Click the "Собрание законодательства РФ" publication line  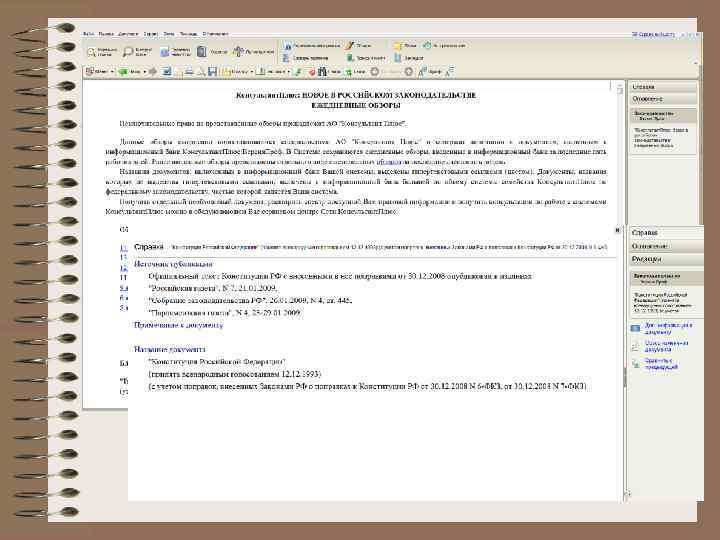250,301
